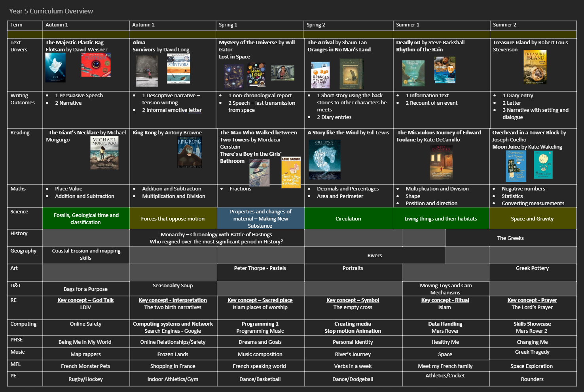Image resolution: width=584 pixels, height=392 pixels.
Task: Select the Treasure Island book cover
Action: pyautogui.click(x=535, y=67)
